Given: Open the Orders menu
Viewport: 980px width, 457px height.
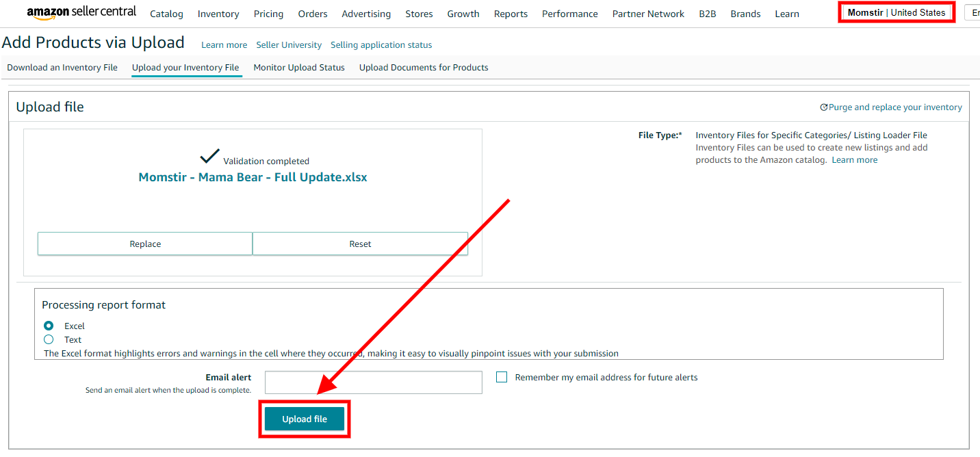Looking at the screenshot, I should [313, 14].
